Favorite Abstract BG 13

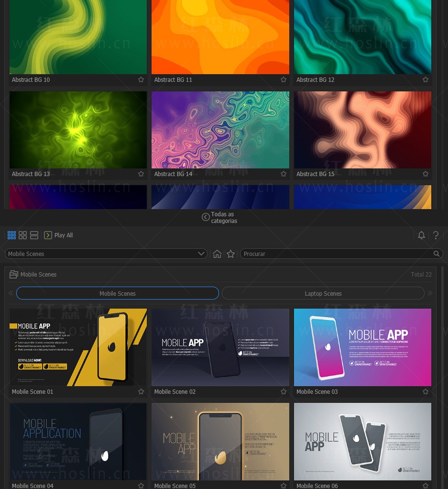click(x=141, y=174)
